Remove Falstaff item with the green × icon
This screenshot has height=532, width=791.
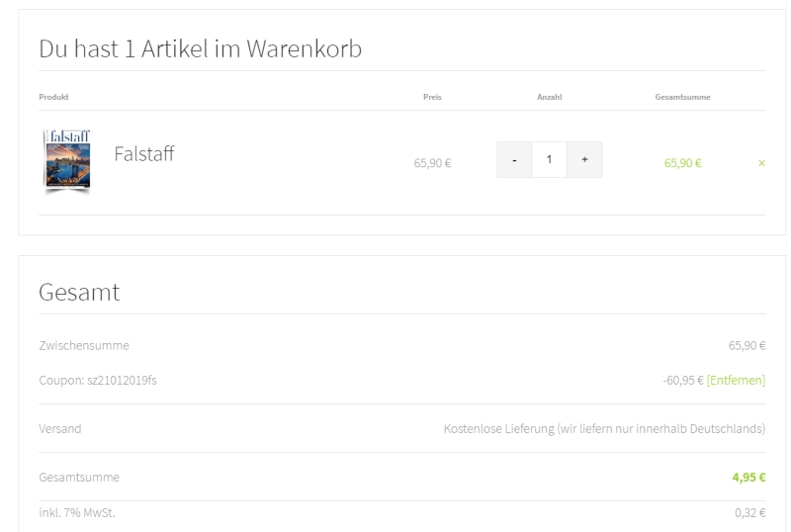point(760,162)
